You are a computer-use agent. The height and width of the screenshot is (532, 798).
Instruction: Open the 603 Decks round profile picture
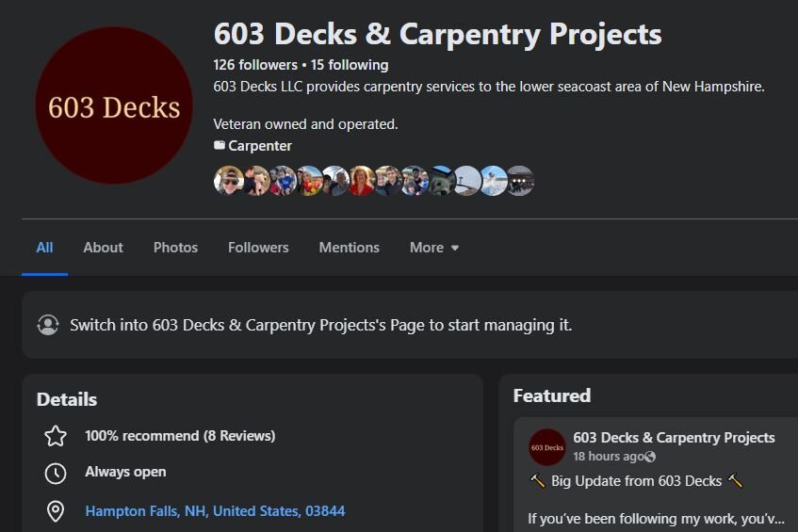[x=114, y=105]
